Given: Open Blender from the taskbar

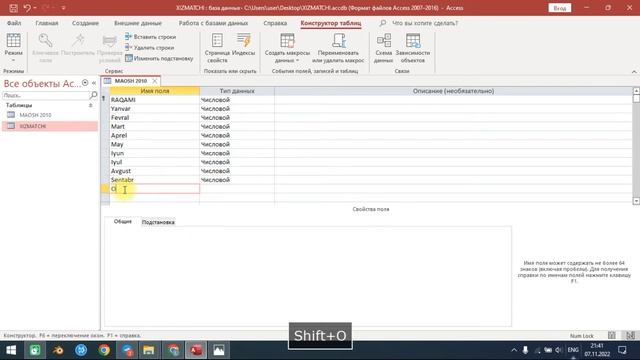Looking at the screenshot, I should (x=58, y=350).
